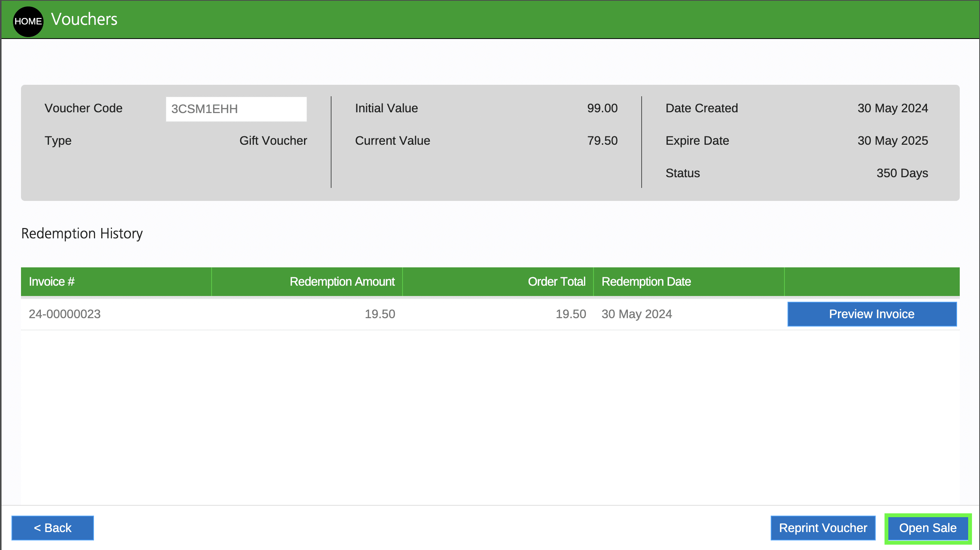Viewport: 980px width, 550px height.
Task: Click the Date Created label
Action: point(702,108)
